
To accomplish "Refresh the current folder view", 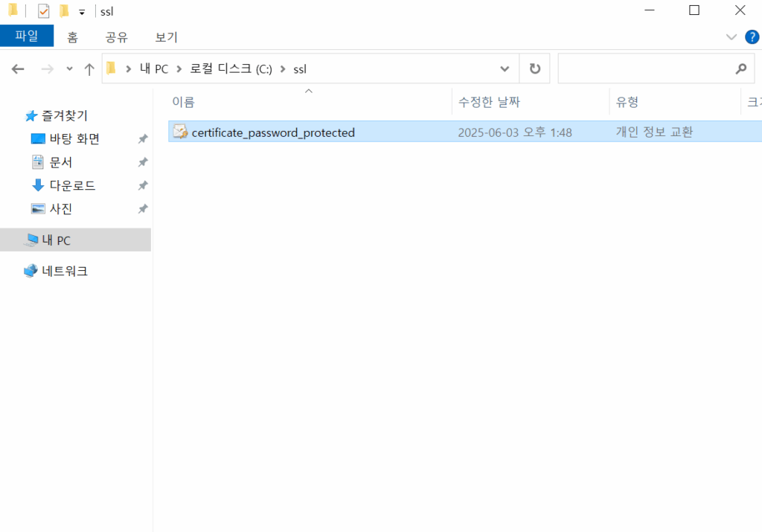I will coord(535,68).
